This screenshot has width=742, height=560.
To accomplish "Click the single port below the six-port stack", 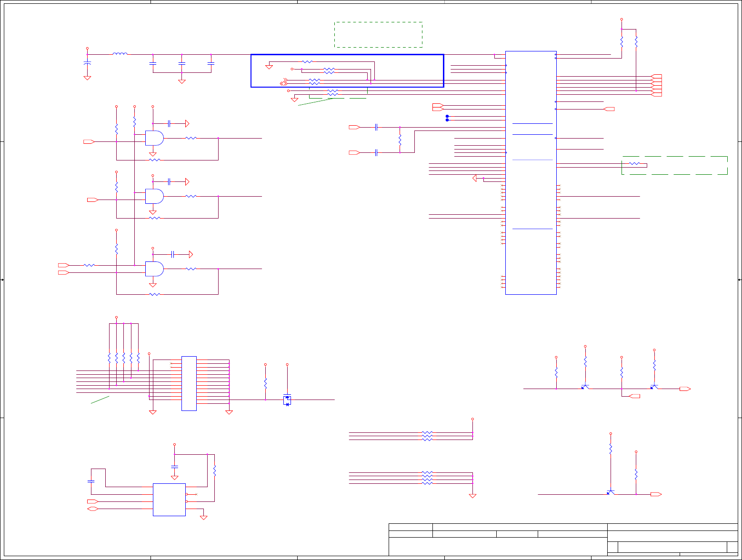I will point(609,109).
